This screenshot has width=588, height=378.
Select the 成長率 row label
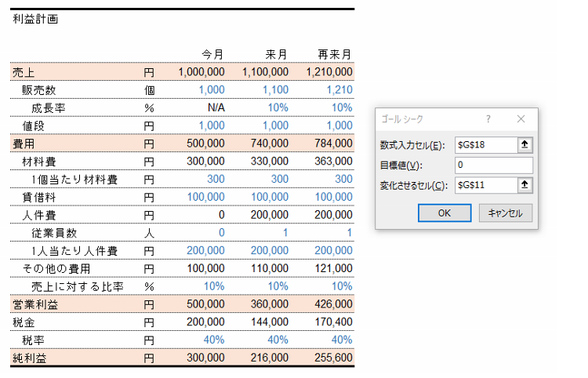[49, 108]
